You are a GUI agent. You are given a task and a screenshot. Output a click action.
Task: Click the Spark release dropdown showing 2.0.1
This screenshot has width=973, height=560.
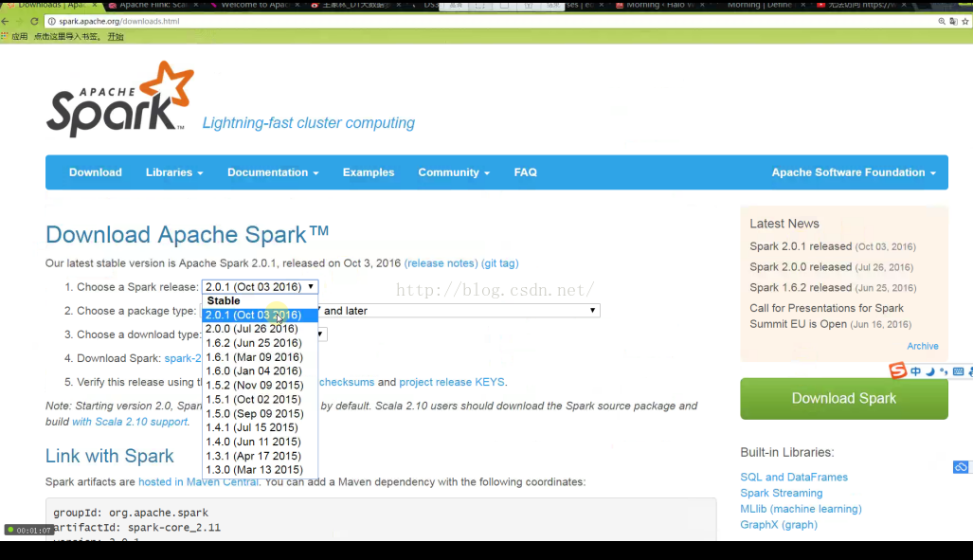pos(260,287)
